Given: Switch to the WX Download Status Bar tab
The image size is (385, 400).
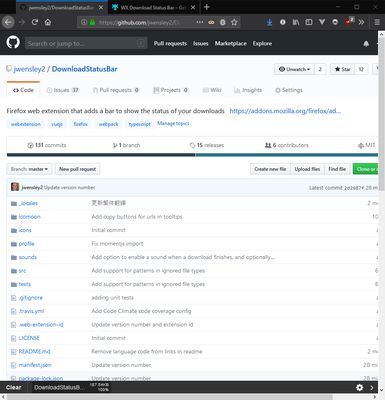Looking at the screenshot, I should [153, 7].
